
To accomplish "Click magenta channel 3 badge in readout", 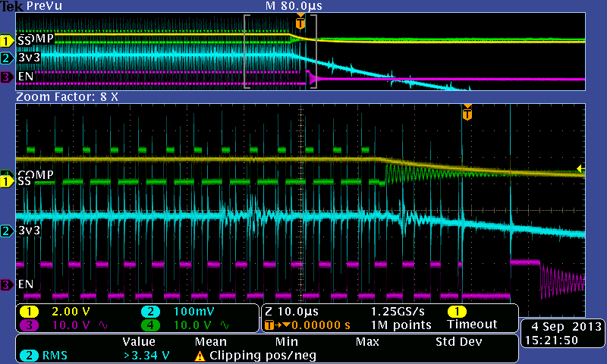I will pyautogui.click(x=29, y=325).
